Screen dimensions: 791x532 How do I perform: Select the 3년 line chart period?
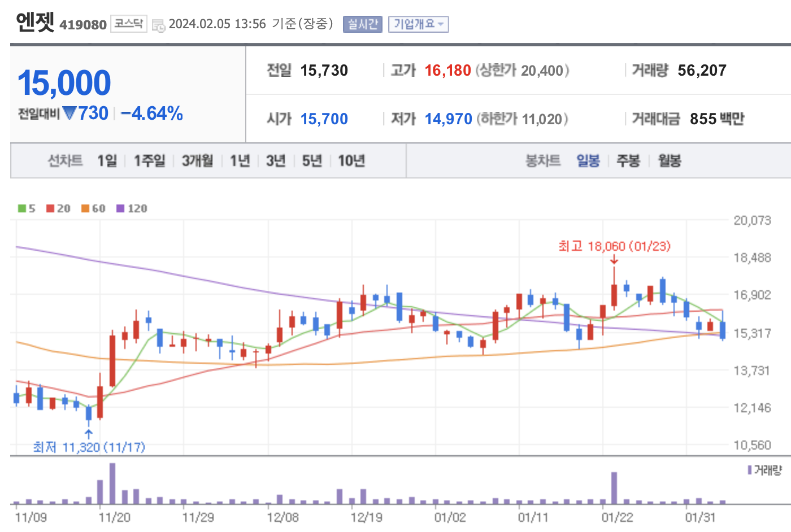point(276,161)
